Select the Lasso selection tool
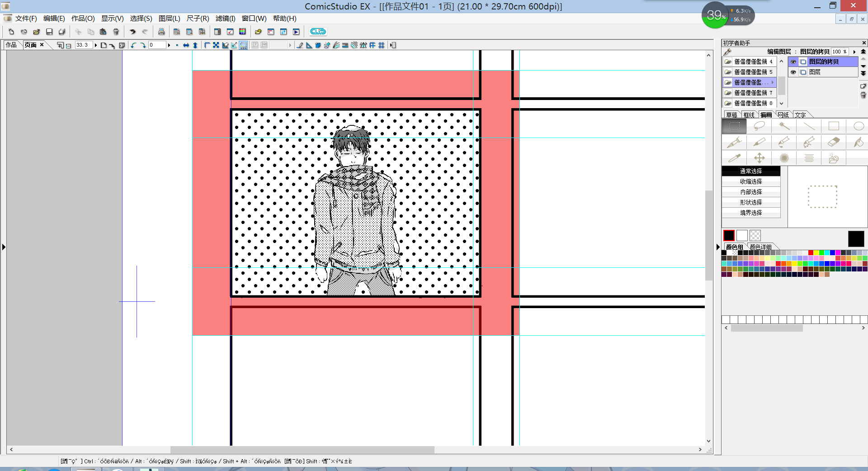 759,126
